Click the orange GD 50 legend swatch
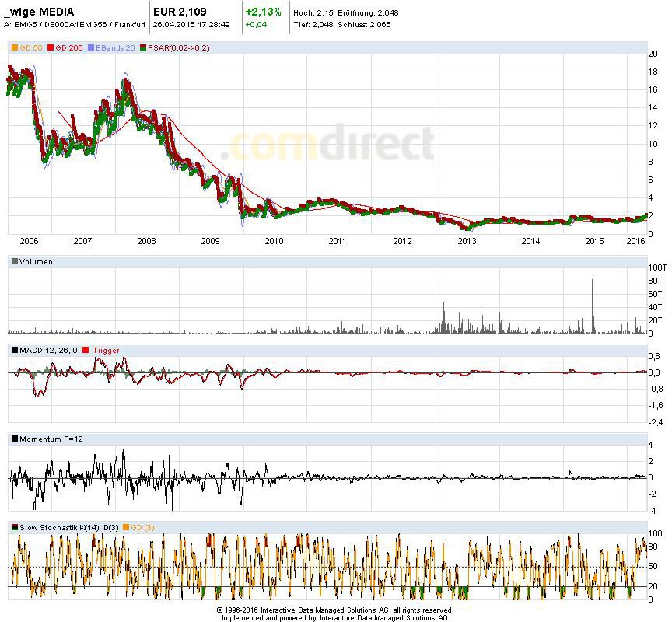 click(x=14, y=48)
